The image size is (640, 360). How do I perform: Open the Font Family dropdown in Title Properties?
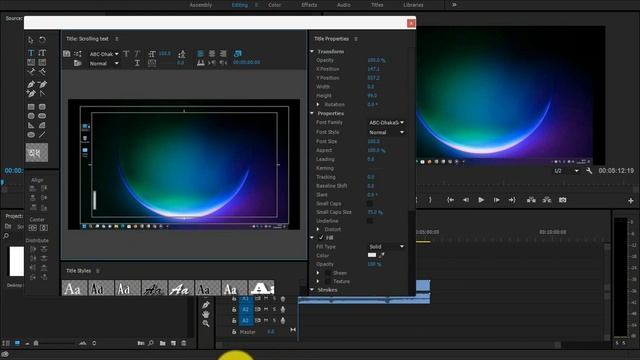pyautogui.click(x=386, y=122)
